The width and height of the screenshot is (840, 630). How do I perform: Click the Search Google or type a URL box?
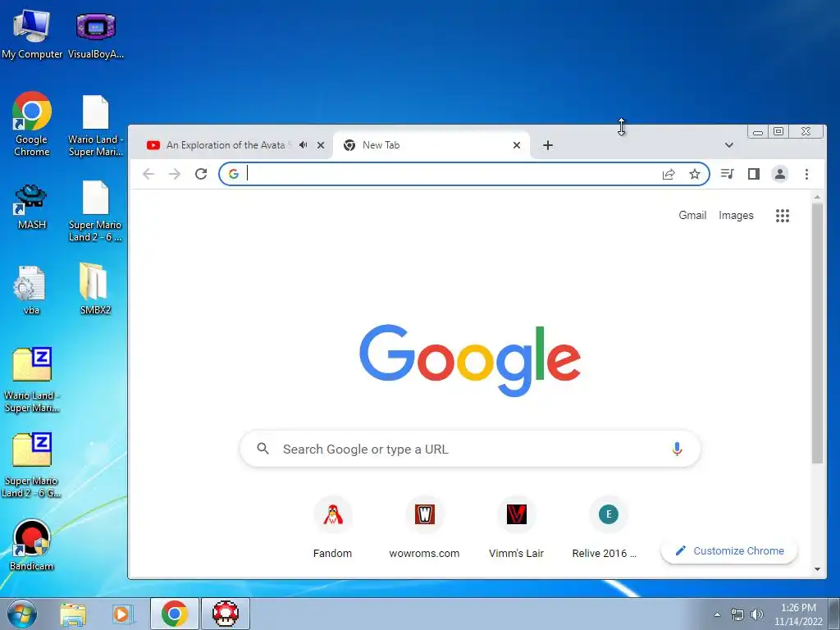click(x=470, y=449)
